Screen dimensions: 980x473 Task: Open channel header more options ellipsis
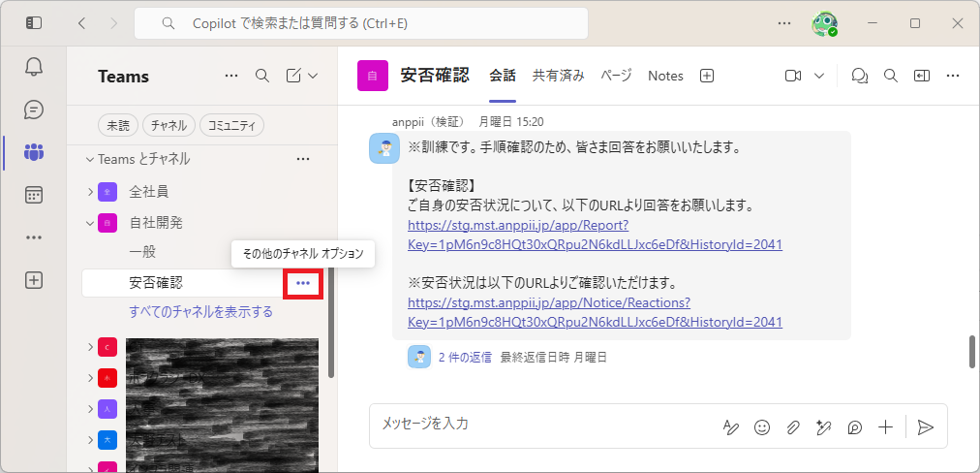(x=953, y=76)
